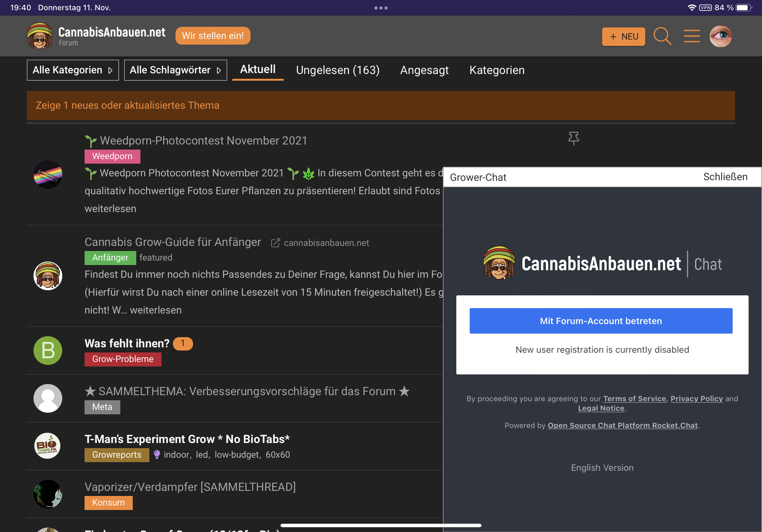Click the BioTabs user avatar
The width and height of the screenshot is (762, 532).
click(48, 446)
